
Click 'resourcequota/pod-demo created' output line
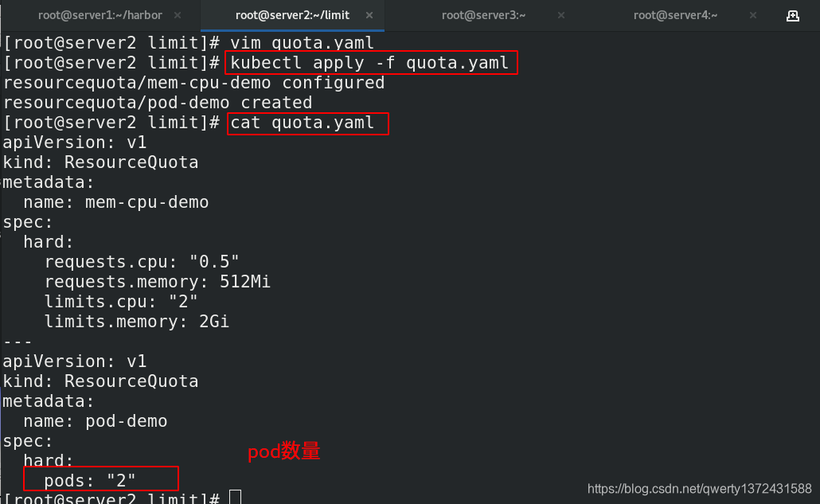(158, 103)
